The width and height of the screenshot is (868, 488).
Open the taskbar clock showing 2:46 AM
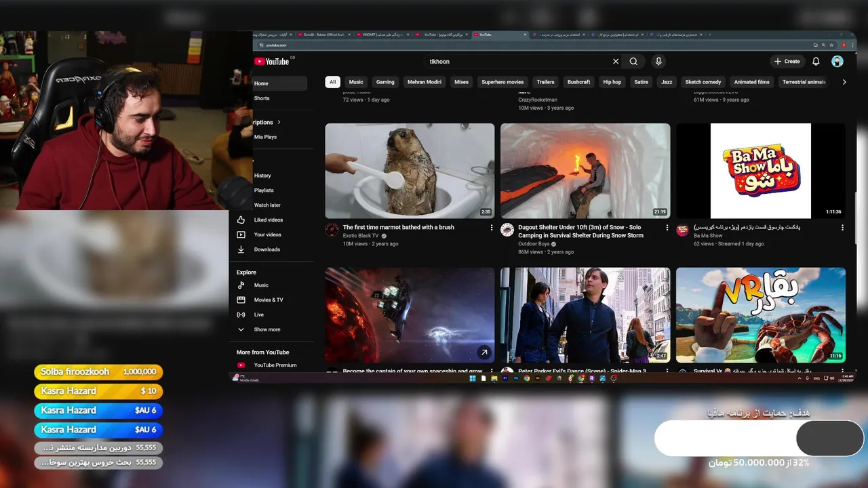click(847, 378)
